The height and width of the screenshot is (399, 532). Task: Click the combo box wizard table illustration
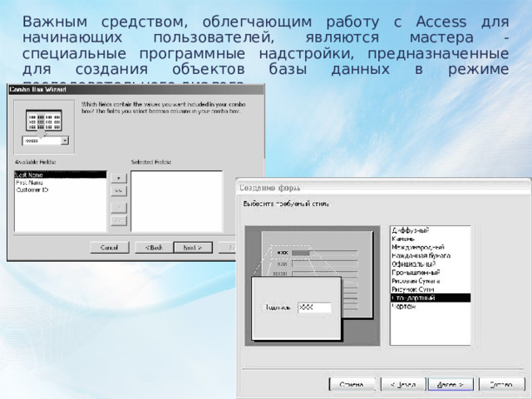(44, 127)
